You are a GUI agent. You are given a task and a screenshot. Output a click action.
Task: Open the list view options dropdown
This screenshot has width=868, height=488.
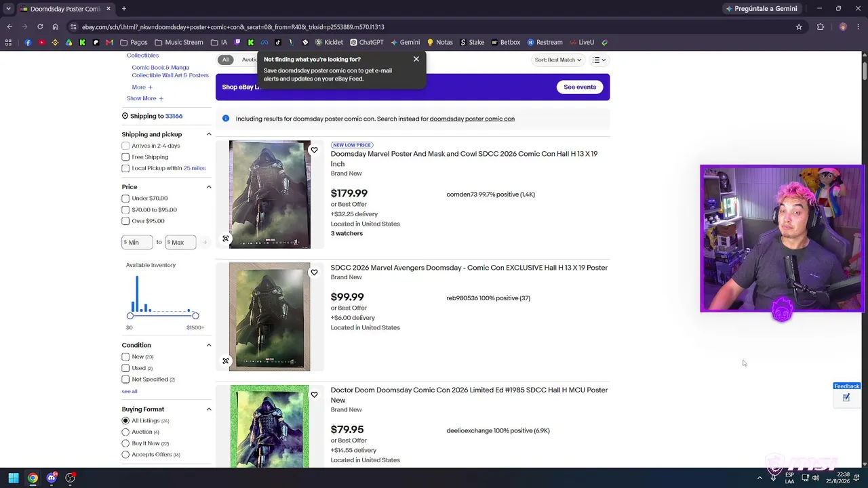point(599,60)
